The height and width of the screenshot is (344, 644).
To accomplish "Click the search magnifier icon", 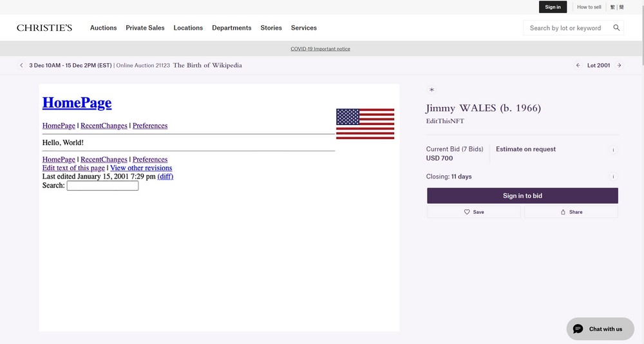I will point(616,28).
